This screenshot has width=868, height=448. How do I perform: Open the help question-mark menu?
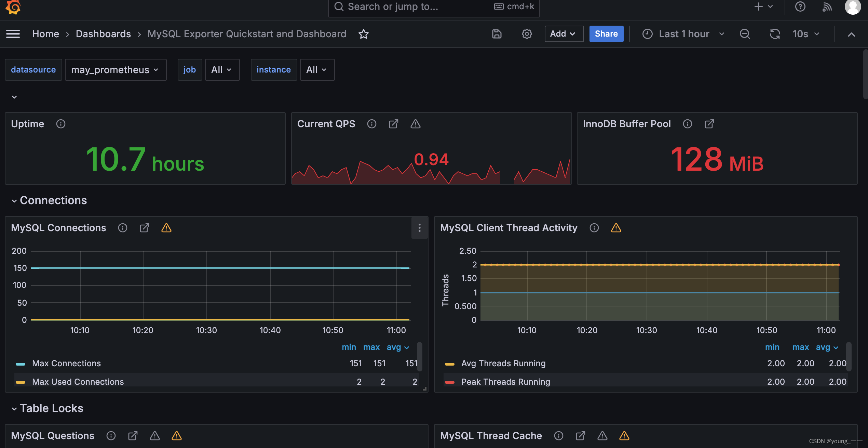pos(800,7)
